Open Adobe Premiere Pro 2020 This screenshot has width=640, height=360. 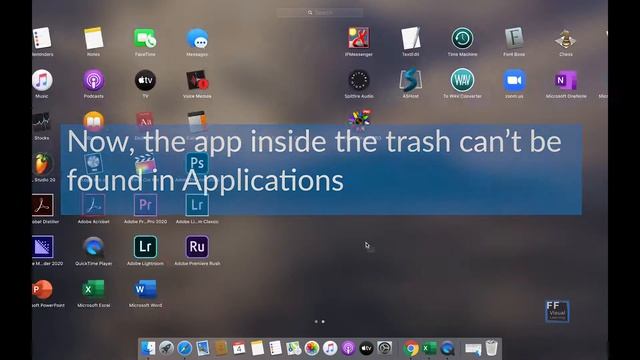pyautogui.click(x=145, y=205)
